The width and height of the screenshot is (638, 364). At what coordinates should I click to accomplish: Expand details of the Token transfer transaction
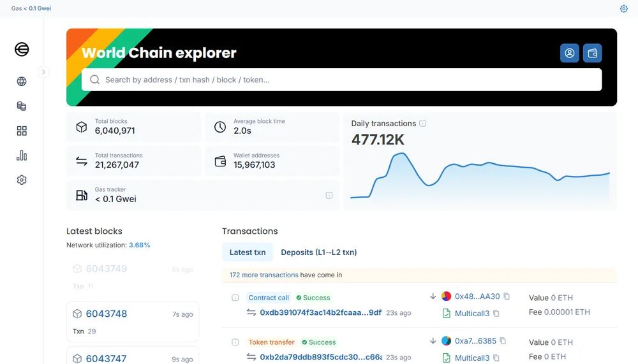(235, 342)
